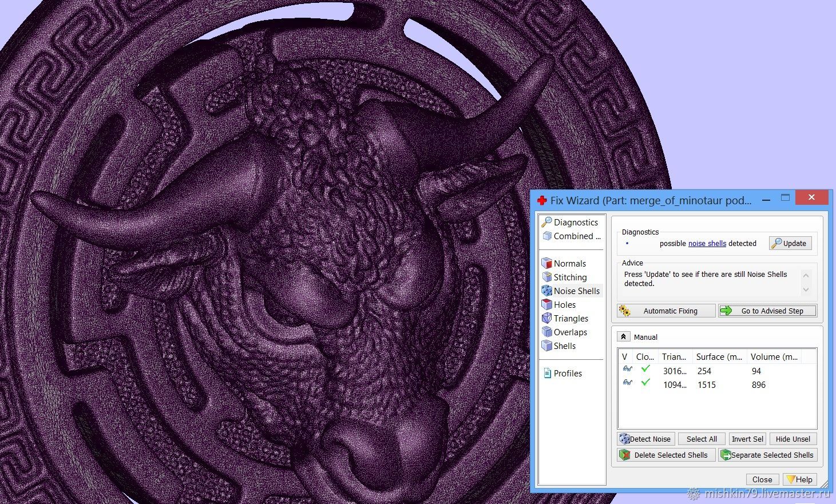Click the magnifier icon beside Diagnostics
This screenshot has width=836, height=504.
click(x=546, y=222)
